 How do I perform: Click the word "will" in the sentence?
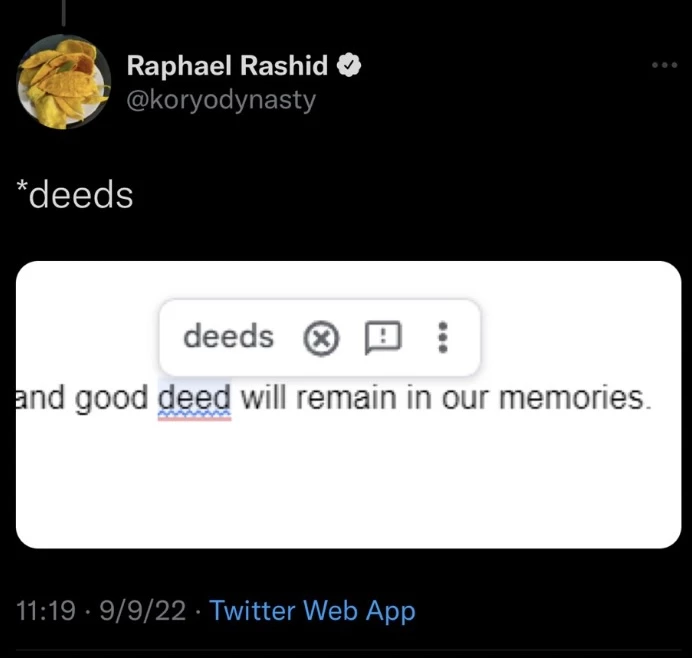(265, 397)
